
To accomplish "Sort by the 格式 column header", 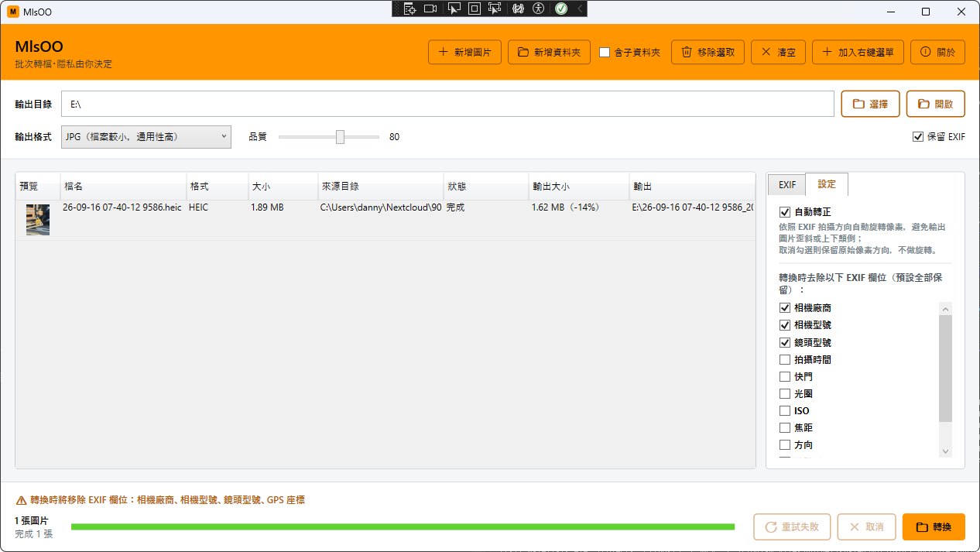I will (217, 187).
